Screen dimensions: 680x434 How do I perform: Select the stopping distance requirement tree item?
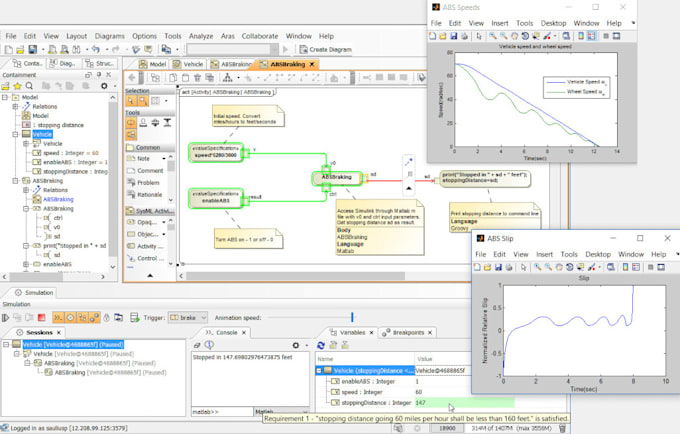53,125
